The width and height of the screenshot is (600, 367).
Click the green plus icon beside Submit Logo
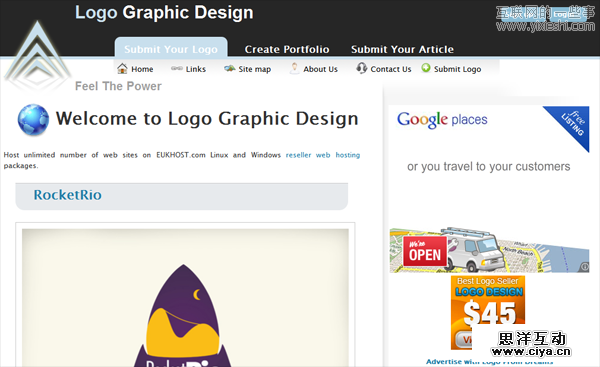[x=426, y=68]
